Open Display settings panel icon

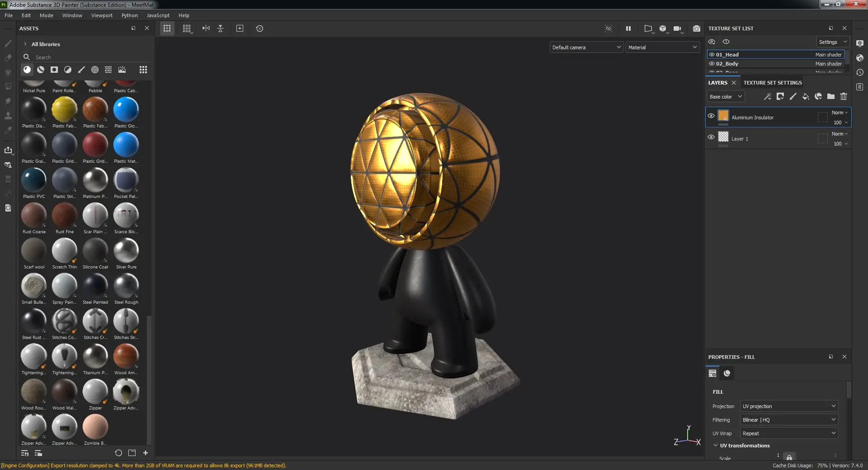click(860, 43)
